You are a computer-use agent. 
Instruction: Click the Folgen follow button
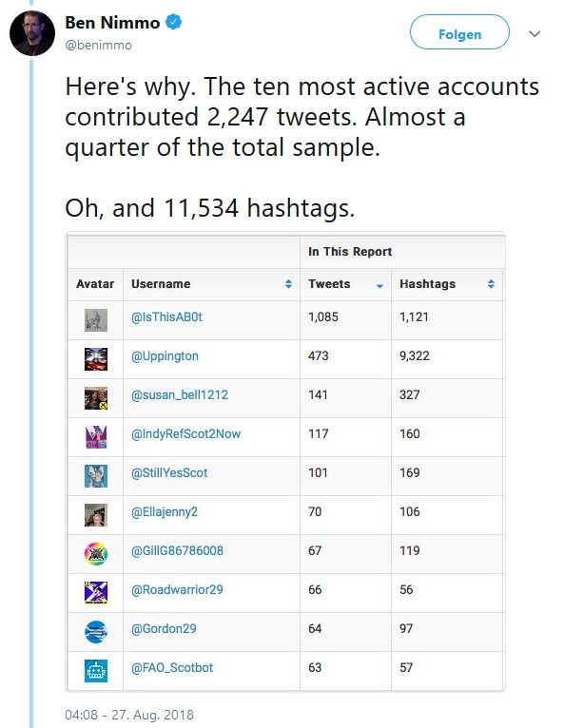(x=459, y=32)
